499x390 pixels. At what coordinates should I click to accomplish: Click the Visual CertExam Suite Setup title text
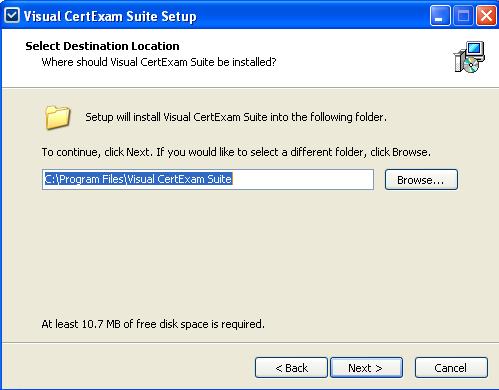click(x=110, y=16)
